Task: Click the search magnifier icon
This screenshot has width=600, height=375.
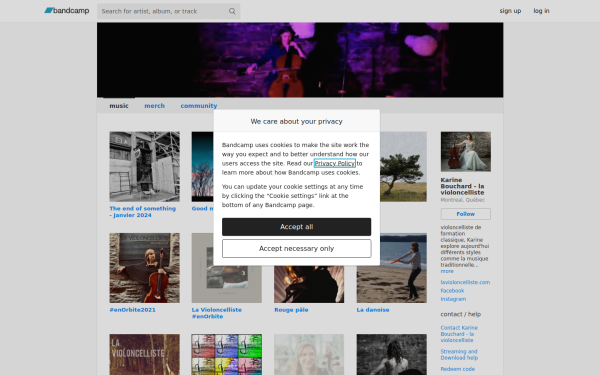Action: (232, 11)
